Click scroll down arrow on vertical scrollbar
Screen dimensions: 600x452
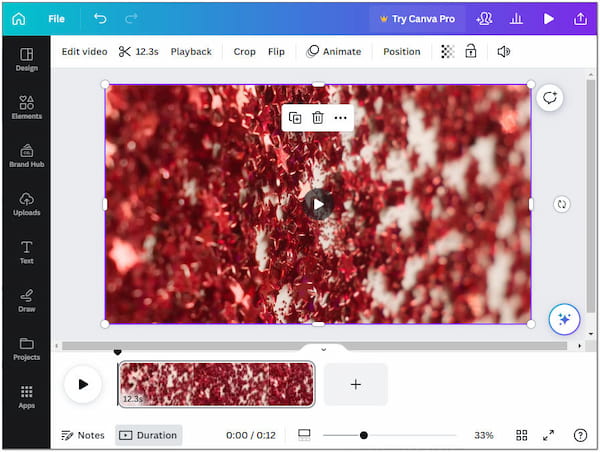click(590, 334)
